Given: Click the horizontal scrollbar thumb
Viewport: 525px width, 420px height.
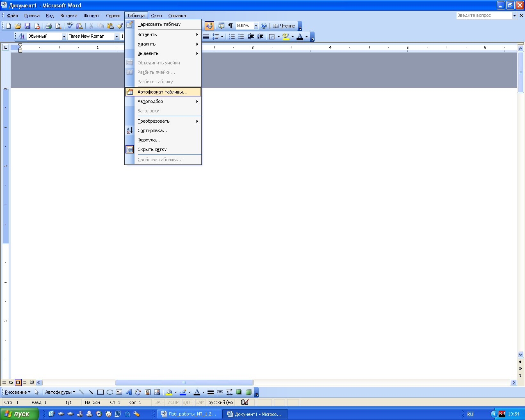Looking at the screenshot, I should pos(184,383).
